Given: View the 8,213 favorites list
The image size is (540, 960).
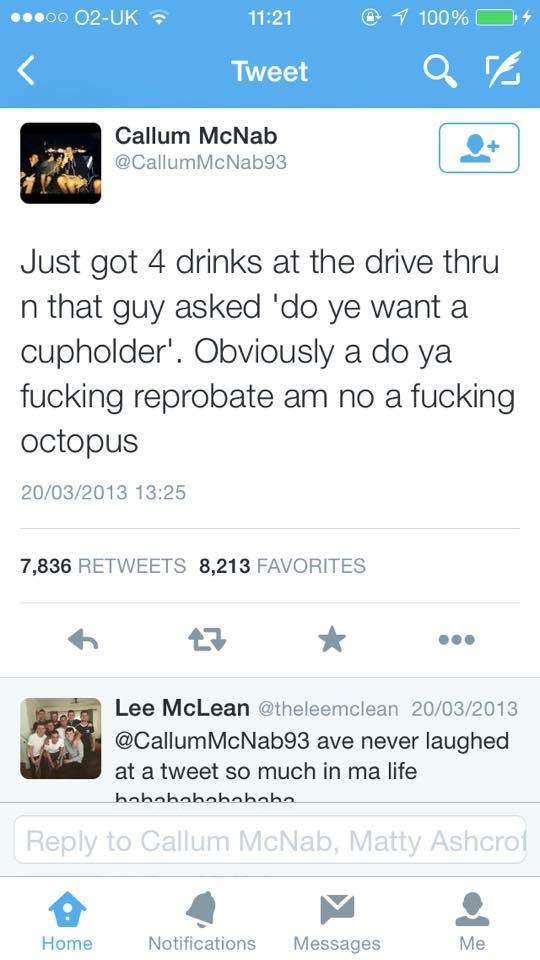Looking at the screenshot, I should [282, 566].
